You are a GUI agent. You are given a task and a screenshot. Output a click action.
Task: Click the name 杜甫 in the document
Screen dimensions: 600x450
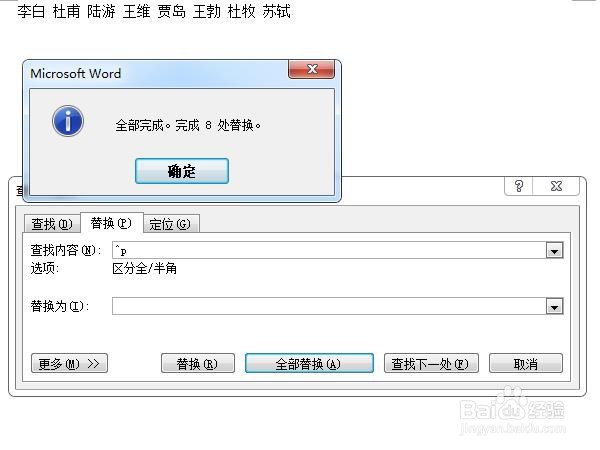point(66,11)
